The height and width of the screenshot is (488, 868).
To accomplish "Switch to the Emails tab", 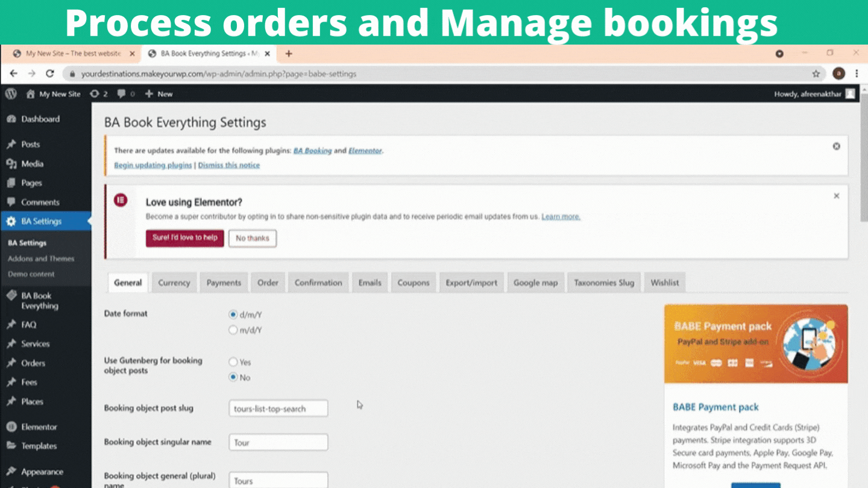I will [370, 283].
